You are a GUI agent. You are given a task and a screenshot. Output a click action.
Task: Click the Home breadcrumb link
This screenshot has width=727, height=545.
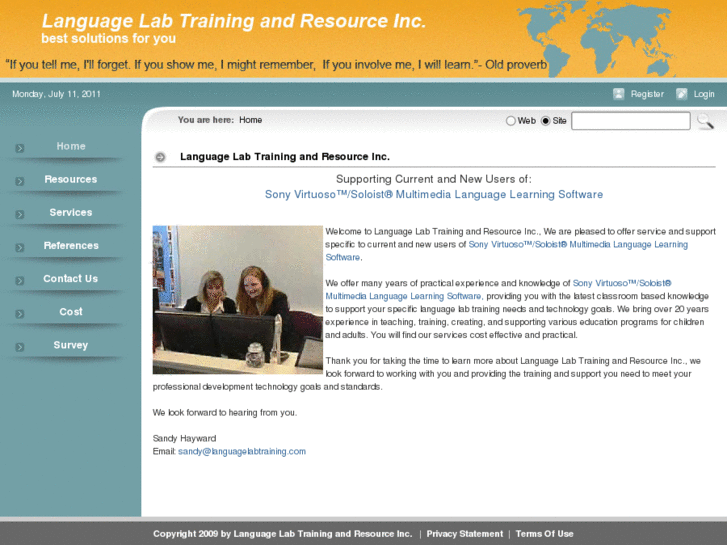click(251, 120)
